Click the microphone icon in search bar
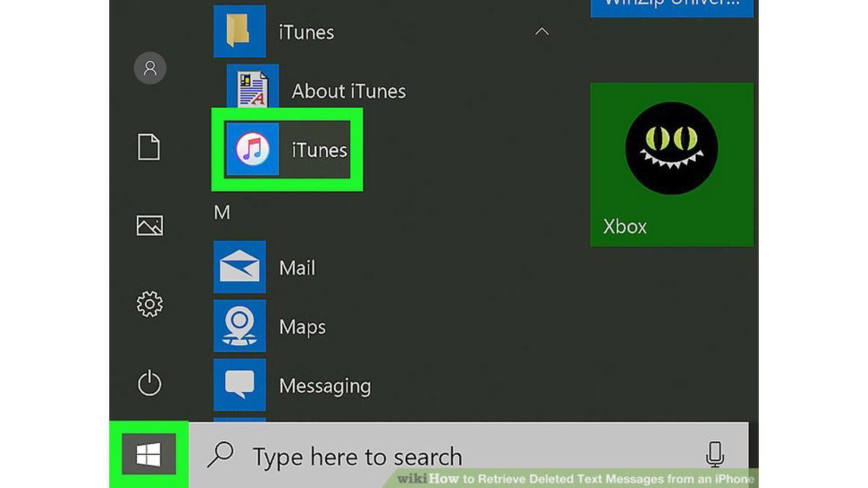Image resolution: width=868 pixels, height=488 pixels. point(715,455)
